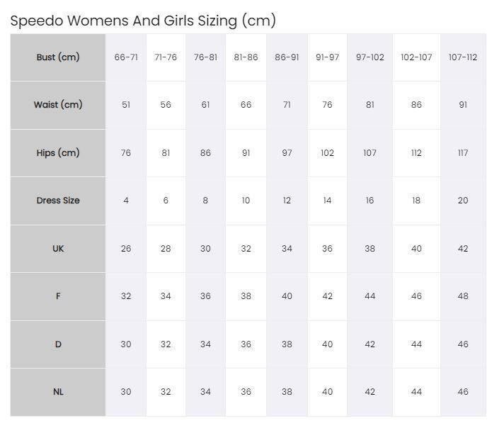Select waist value 51
504x433 pixels.
pos(126,105)
